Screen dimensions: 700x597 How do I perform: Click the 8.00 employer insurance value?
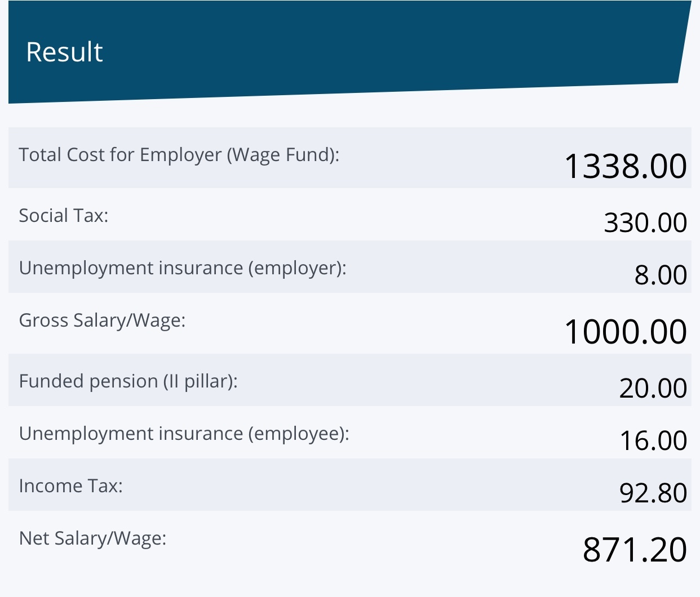pyautogui.click(x=661, y=275)
